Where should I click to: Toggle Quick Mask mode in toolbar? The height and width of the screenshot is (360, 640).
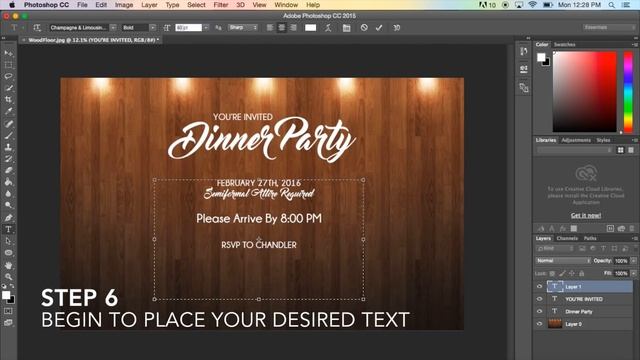pos(8,311)
